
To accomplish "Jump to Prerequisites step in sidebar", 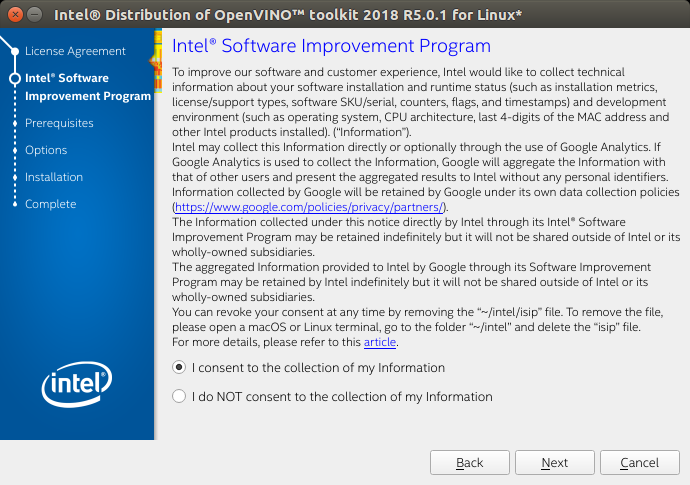I will point(59,123).
